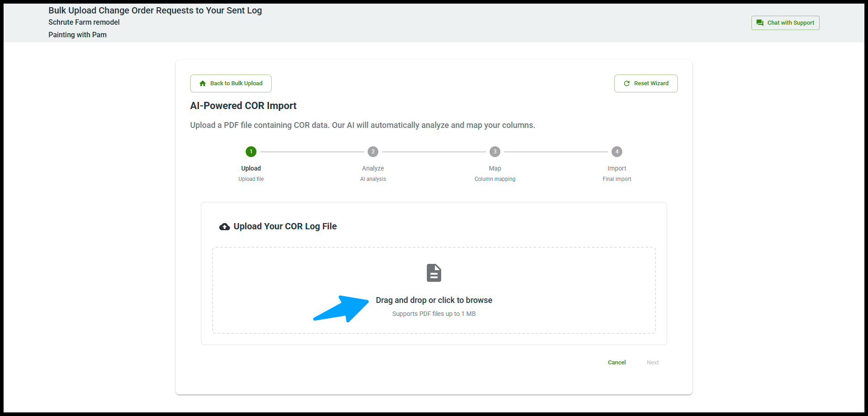Select the Import step label
868x416 pixels.
(x=617, y=168)
